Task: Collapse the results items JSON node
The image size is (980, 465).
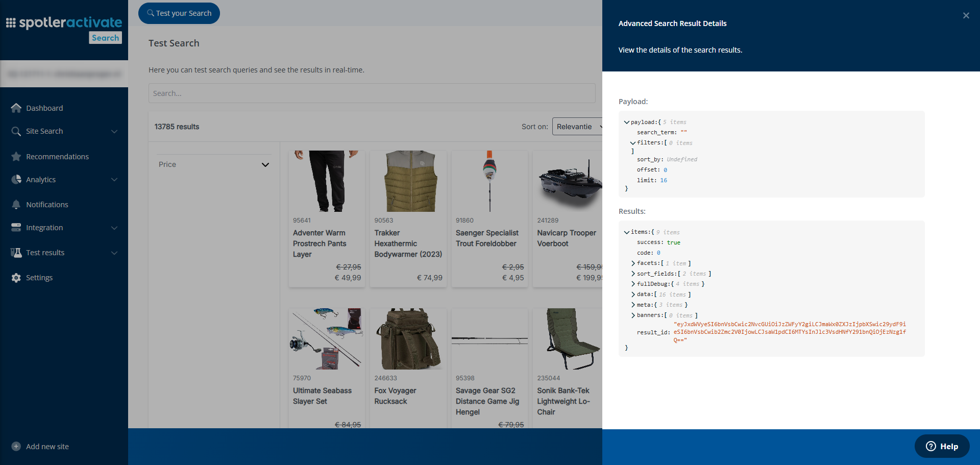Action: coord(627,232)
